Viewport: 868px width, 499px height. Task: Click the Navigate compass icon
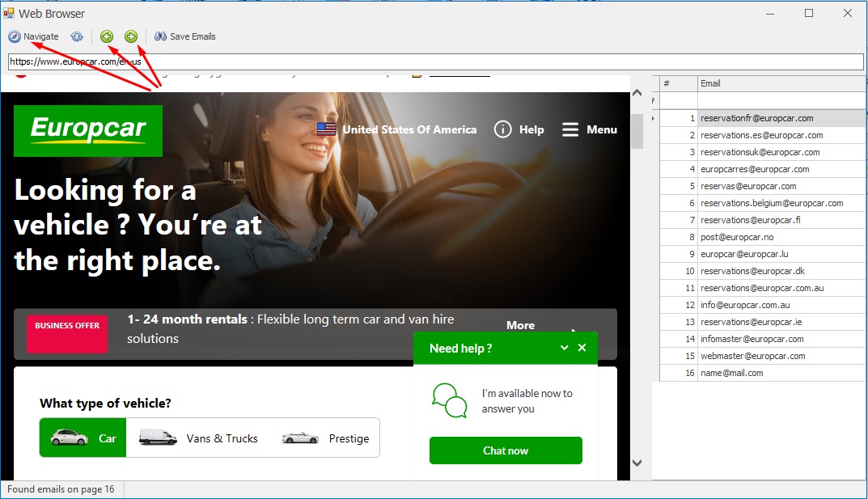click(x=15, y=36)
